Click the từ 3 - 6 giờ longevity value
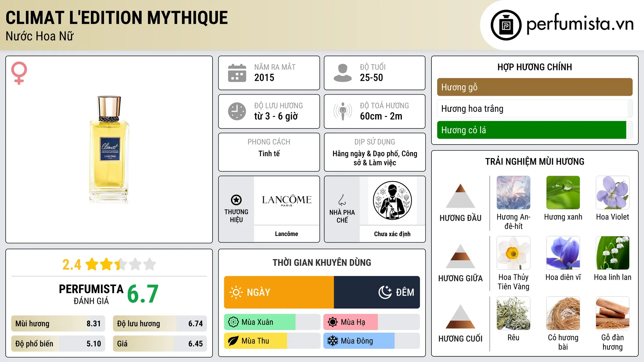The image size is (644, 362). [x=276, y=116]
